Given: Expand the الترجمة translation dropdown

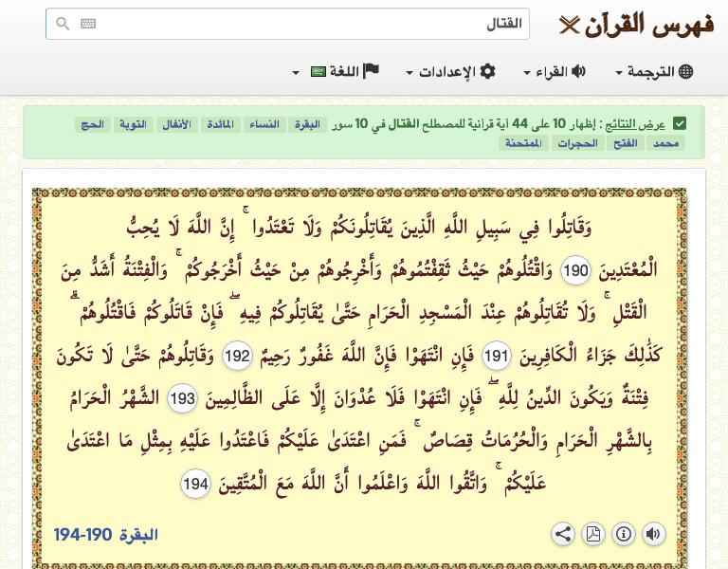Looking at the screenshot, I should coord(655,72).
